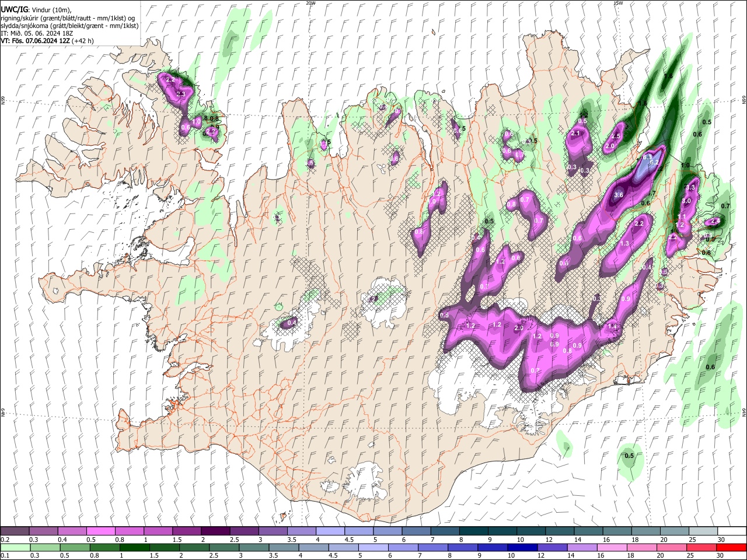This screenshot has height=560, width=747.
Task: Click the '1.8' precipitation value in the northeast
Action: [643, 104]
